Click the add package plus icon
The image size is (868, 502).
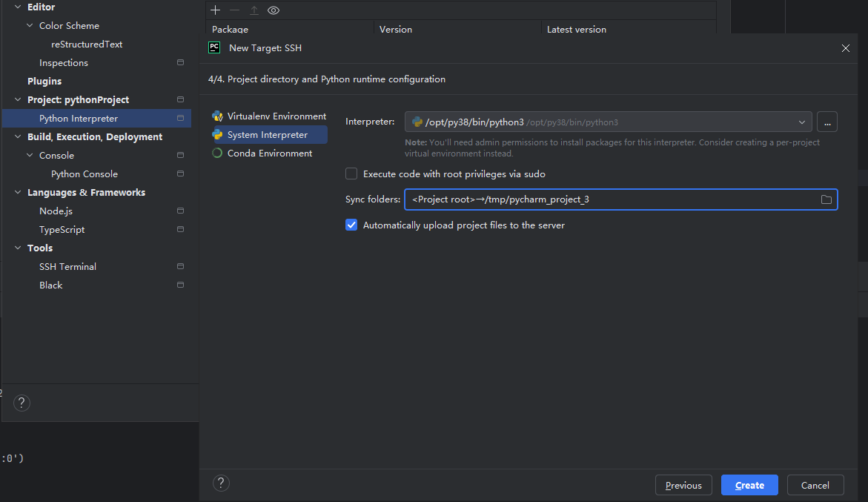[x=216, y=10]
